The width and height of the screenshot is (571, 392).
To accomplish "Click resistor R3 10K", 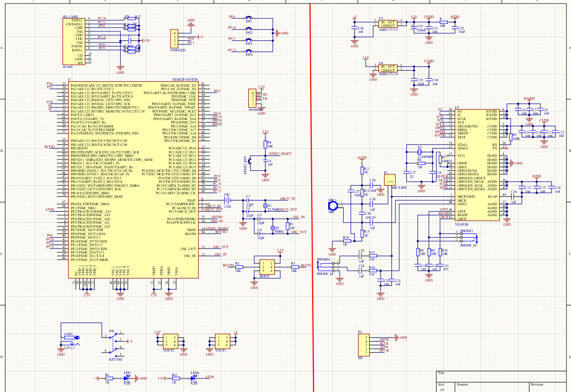I will [x=294, y=267].
